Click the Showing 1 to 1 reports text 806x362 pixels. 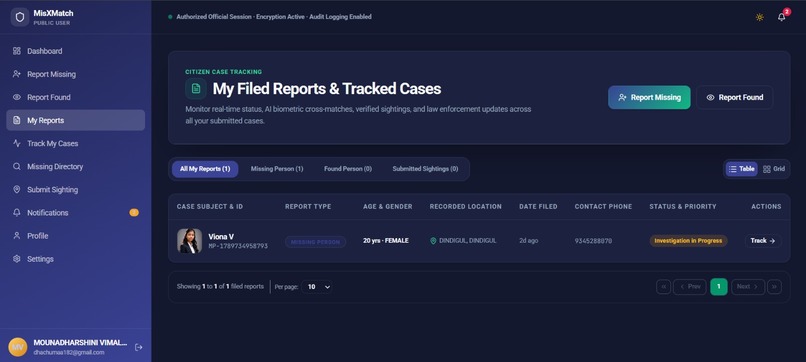tap(220, 286)
